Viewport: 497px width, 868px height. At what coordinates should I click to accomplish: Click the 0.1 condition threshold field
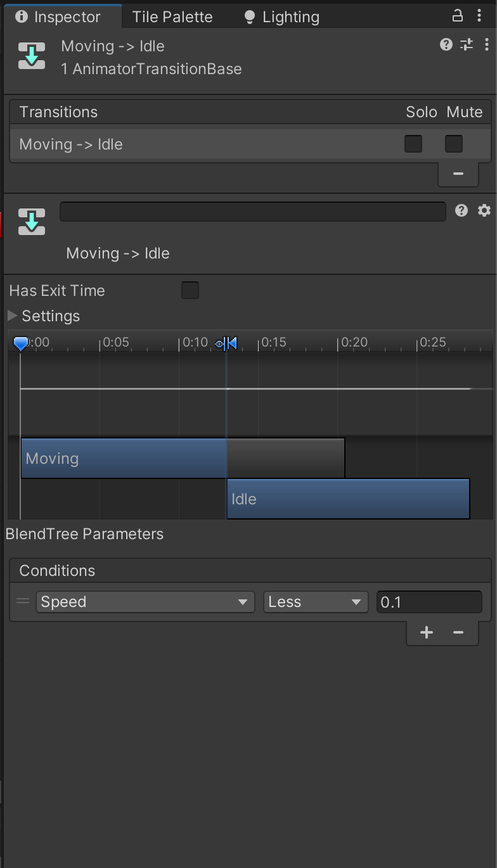[x=429, y=602]
